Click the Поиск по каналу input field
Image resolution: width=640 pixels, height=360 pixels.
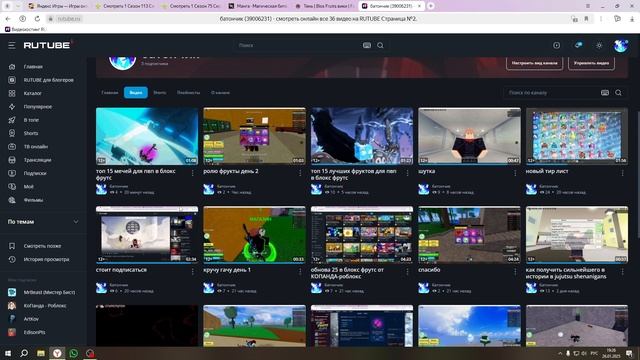pyautogui.click(x=552, y=93)
